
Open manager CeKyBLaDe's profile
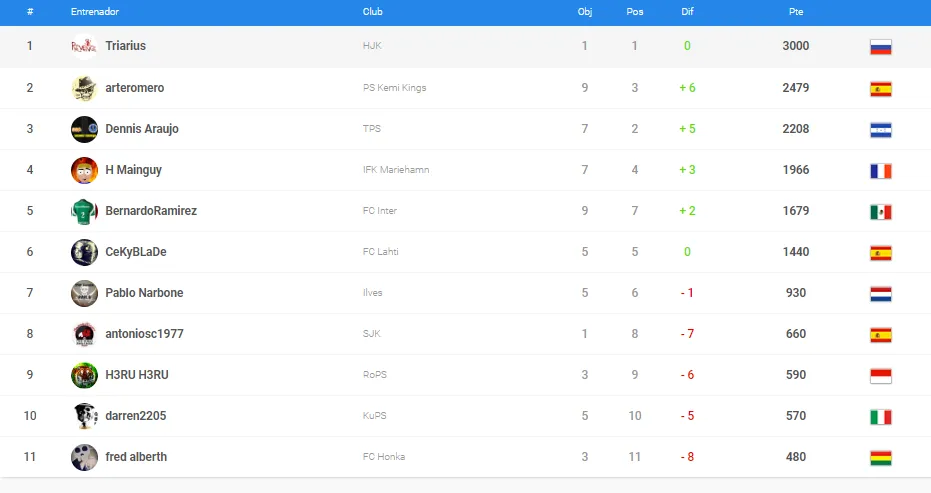coord(136,252)
